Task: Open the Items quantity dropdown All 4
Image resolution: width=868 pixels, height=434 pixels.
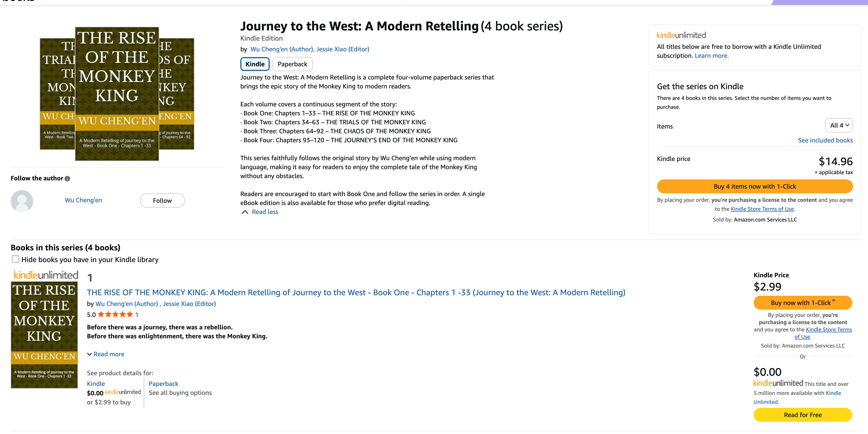Action: [839, 125]
